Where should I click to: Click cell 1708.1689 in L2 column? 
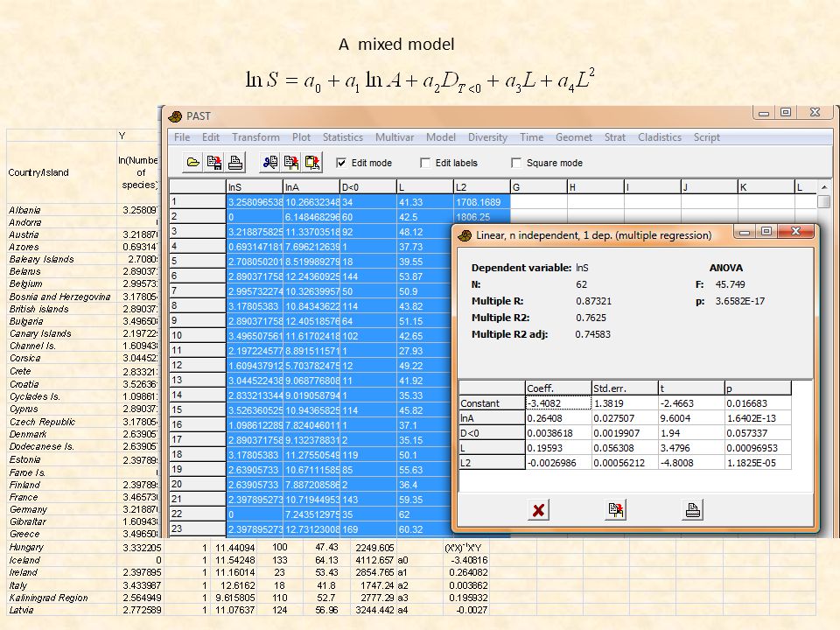coord(481,202)
